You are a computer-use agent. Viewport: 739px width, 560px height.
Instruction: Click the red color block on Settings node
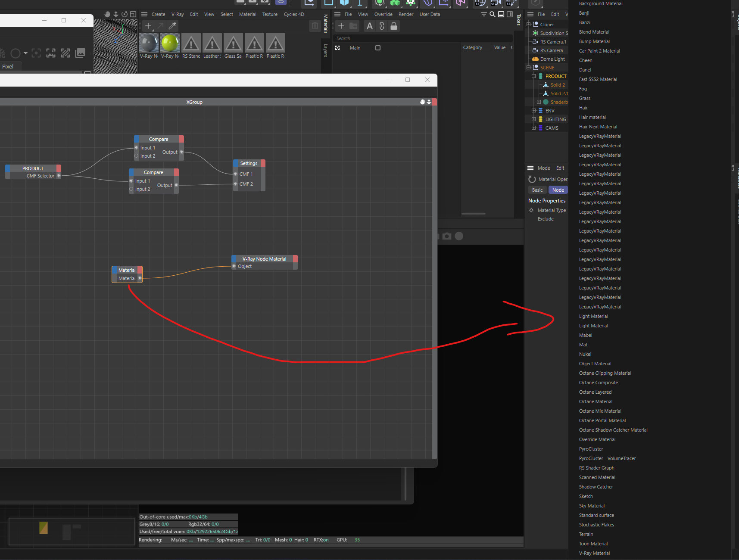click(x=263, y=163)
